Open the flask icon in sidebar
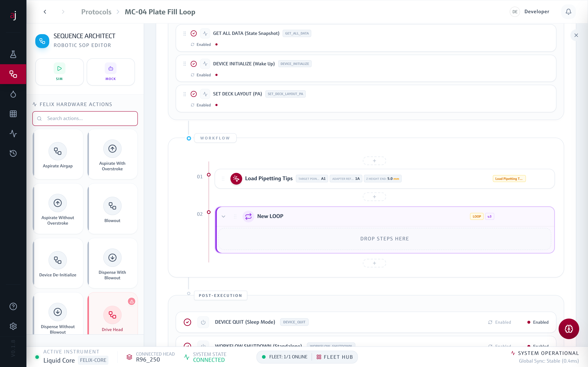 click(x=13, y=54)
